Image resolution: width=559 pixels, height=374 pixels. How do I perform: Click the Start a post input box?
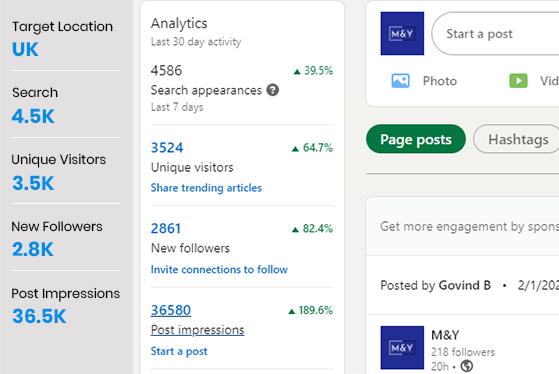pos(495,34)
